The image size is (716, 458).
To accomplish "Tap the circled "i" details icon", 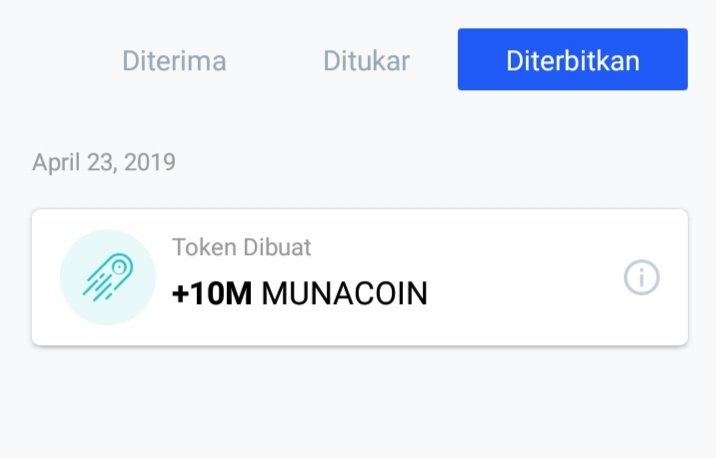I will coord(641,278).
